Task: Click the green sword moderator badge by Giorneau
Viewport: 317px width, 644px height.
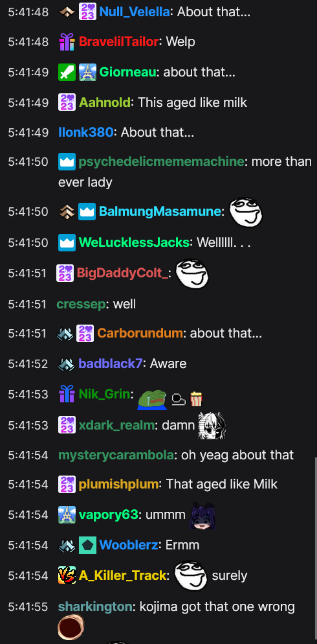Action: (x=67, y=73)
